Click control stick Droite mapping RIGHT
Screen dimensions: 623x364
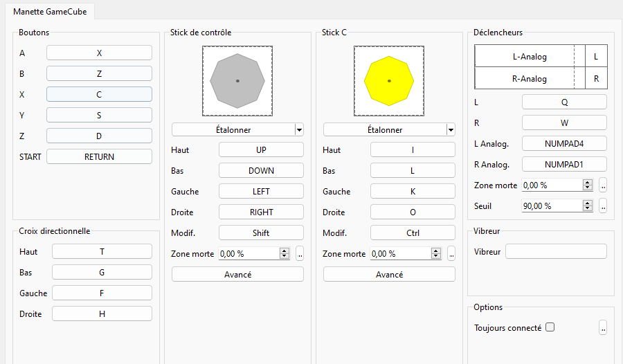261,212
